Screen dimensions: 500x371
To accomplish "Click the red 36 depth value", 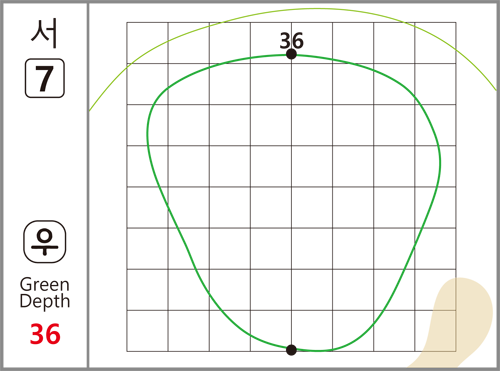I will coord(45,334).
